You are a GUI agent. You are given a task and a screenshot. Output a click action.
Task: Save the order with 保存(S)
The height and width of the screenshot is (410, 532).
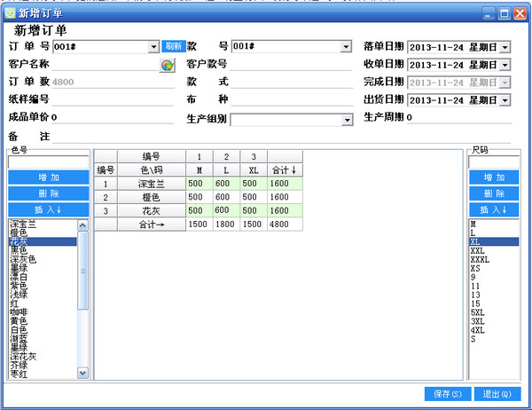pyautogui.click(x=448, y=394)
